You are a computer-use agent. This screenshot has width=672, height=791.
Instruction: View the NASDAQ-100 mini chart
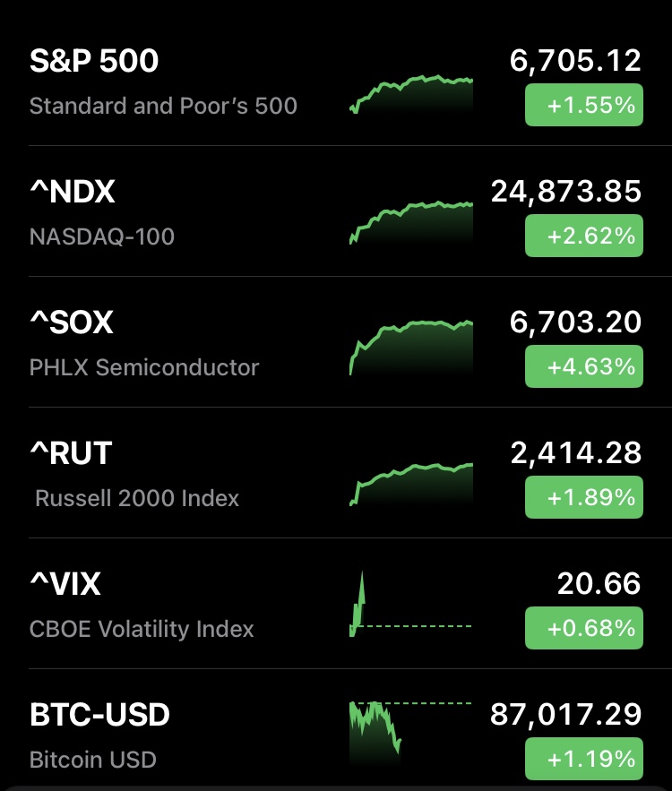(x=411, y=224)
